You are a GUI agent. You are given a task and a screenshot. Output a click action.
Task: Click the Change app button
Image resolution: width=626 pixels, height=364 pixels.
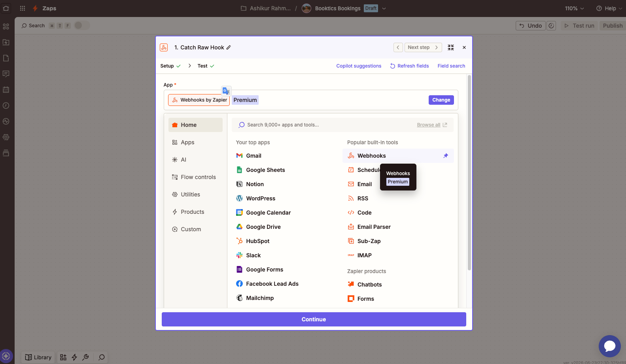pos(441,100)
